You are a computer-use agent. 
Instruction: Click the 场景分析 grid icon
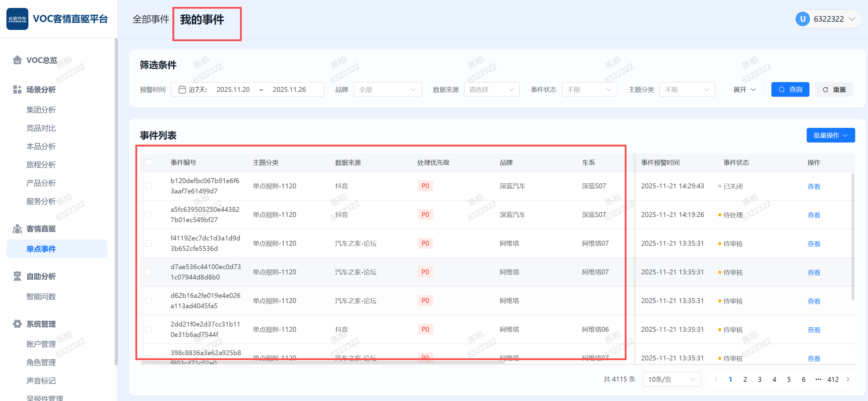tap(17, 89)
